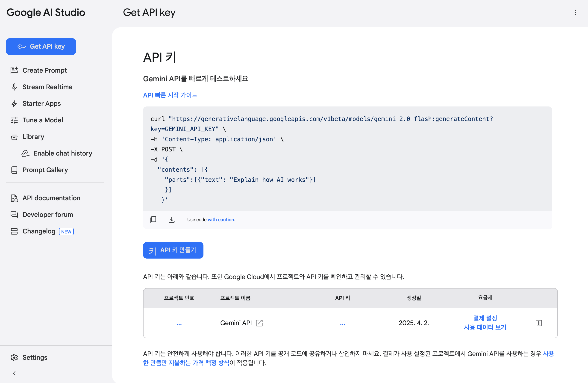Click the Prompt Gallery book icon
The image size is (588, 383).
click(x=14, y=170)
